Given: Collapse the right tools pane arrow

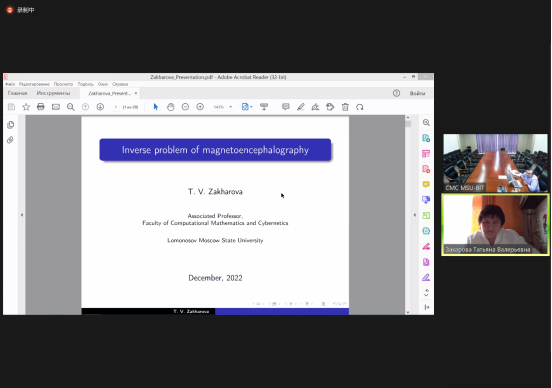Looking at the screenshot, I should coord(415,215).
